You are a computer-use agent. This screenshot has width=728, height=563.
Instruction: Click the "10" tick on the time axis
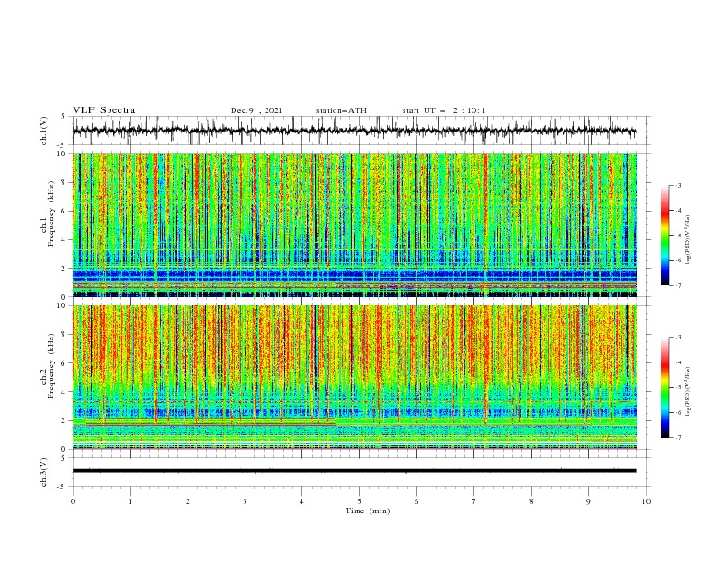click(646, 501)
